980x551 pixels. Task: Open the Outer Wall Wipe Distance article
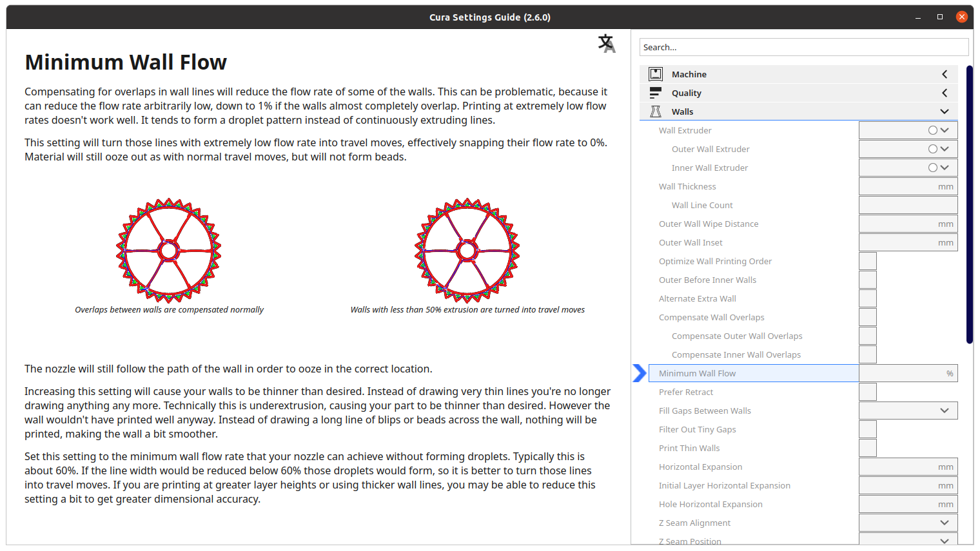pyautogui.click(x=709, y=224)
